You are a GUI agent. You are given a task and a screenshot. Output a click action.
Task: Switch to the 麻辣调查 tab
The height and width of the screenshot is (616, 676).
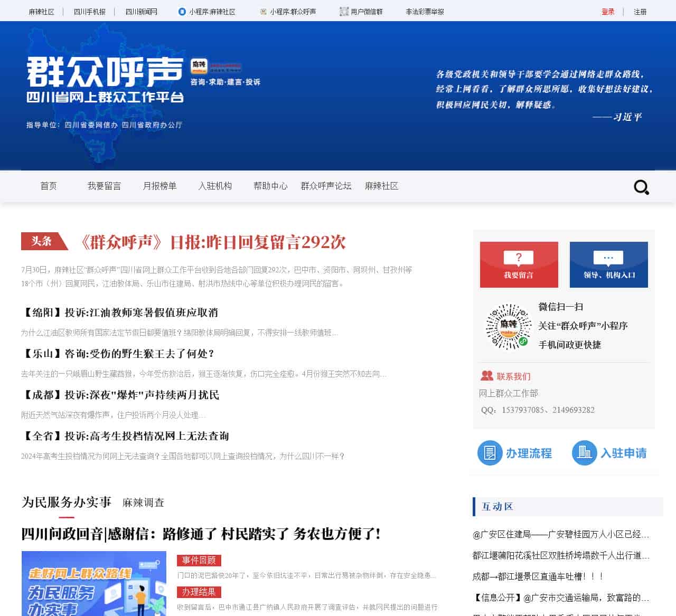[x=143, y=503]
